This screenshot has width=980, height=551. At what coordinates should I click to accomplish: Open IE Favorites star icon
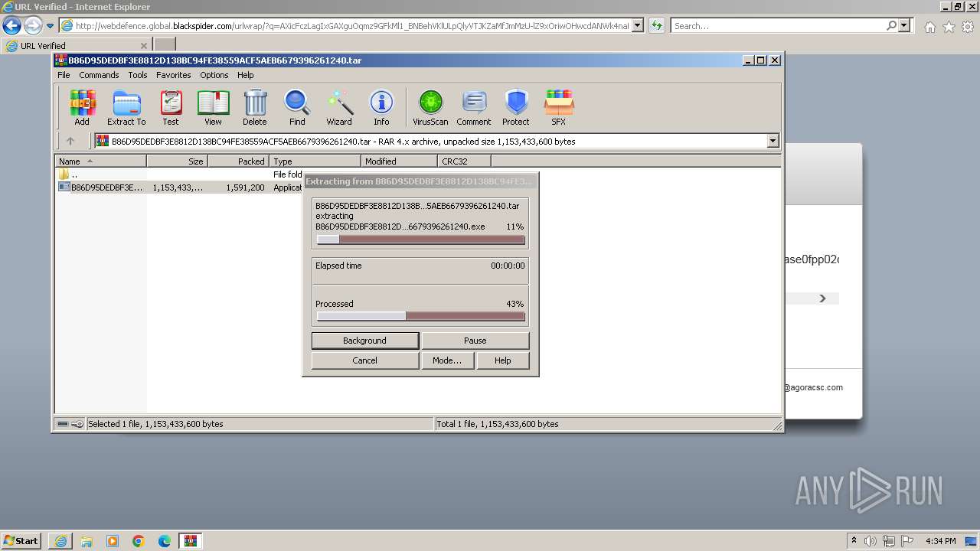(949, 27)
